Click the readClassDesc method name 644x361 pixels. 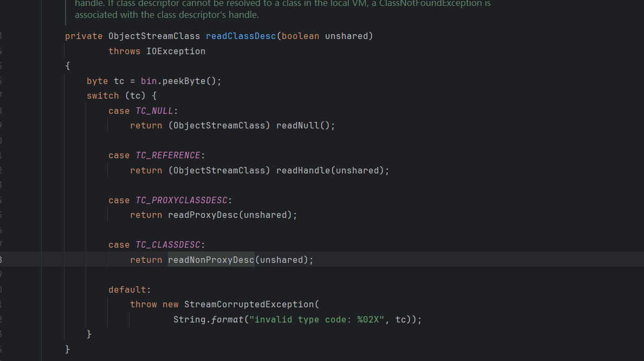coord(240,36)
